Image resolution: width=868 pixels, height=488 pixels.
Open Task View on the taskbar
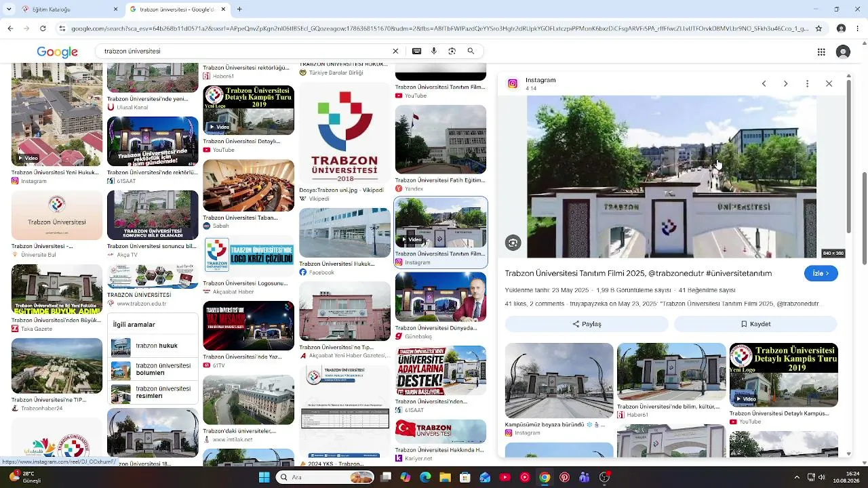(x=386, y=477)
